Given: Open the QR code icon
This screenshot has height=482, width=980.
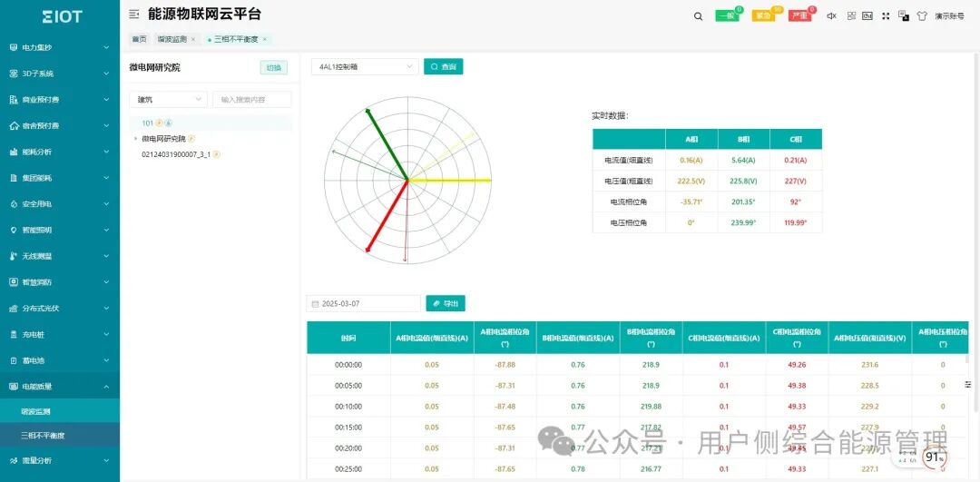Looking at the screenshot, I should pyautogui.click(x=851, y=16).
